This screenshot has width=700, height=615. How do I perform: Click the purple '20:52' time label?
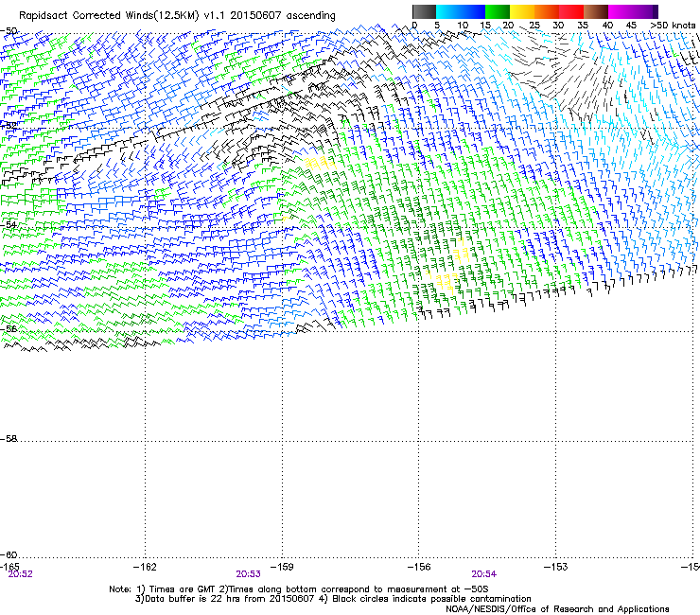21,574
